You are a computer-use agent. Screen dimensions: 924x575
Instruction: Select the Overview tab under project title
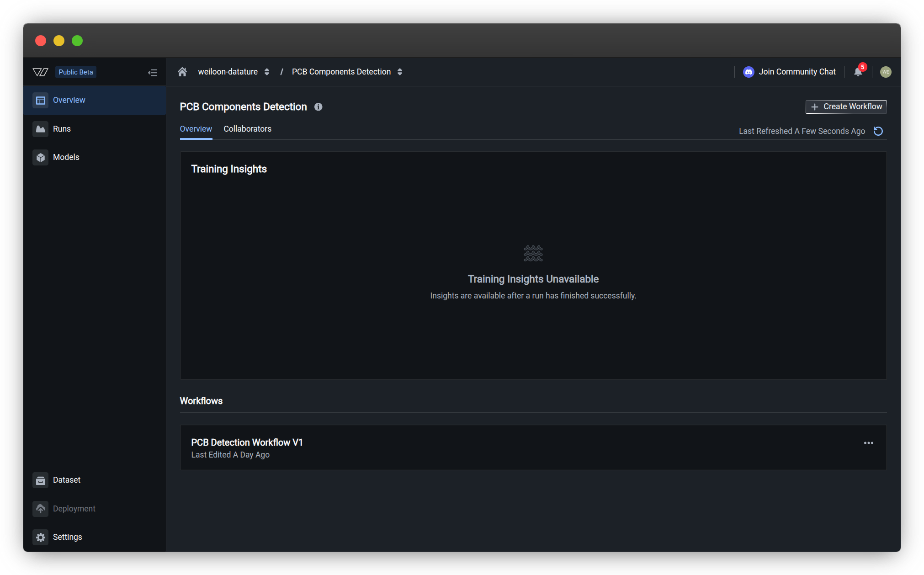tap(196, 129)
